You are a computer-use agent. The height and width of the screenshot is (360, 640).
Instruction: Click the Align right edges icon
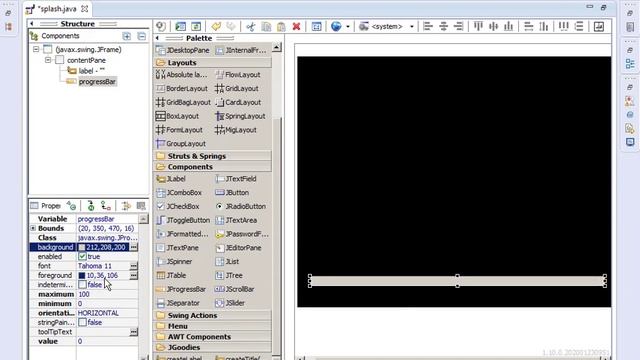click(458, 27)
